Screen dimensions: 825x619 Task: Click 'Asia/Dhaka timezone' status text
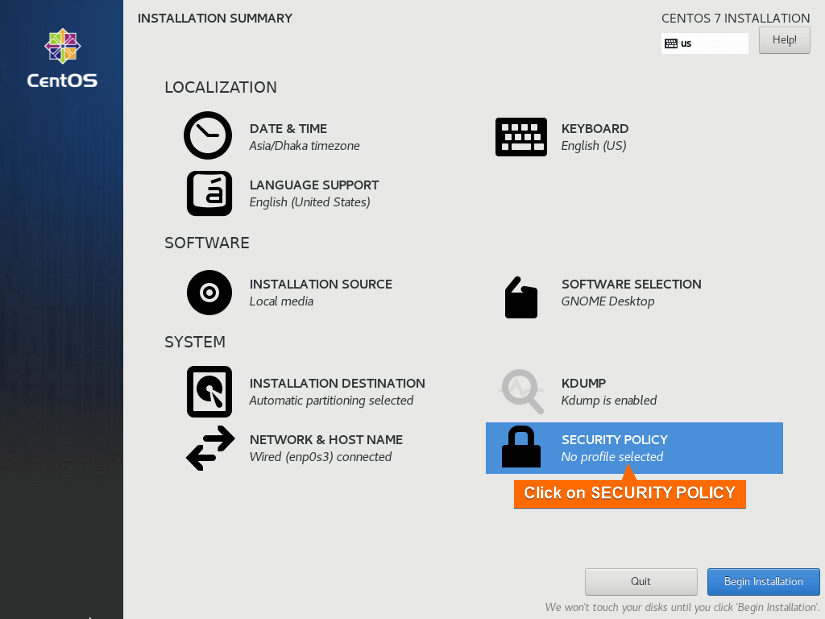coord(304,146)
